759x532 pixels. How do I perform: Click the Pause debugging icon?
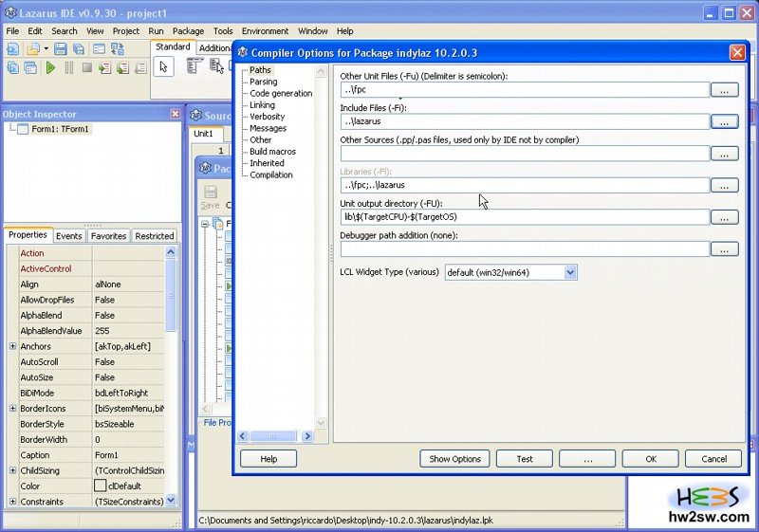69,67
